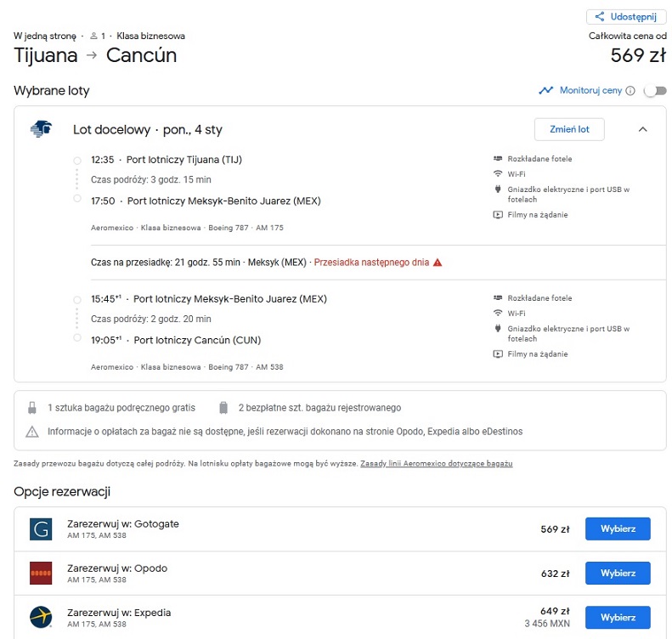The image size is (672, 639).
Task: Click the carry-on baggage icon
Action: click(32, 408)
